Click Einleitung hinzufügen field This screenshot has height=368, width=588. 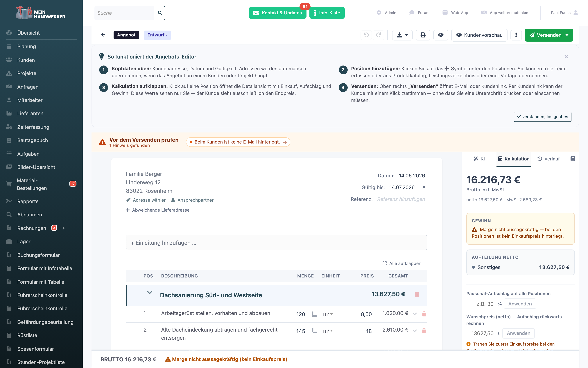(277, 243)
